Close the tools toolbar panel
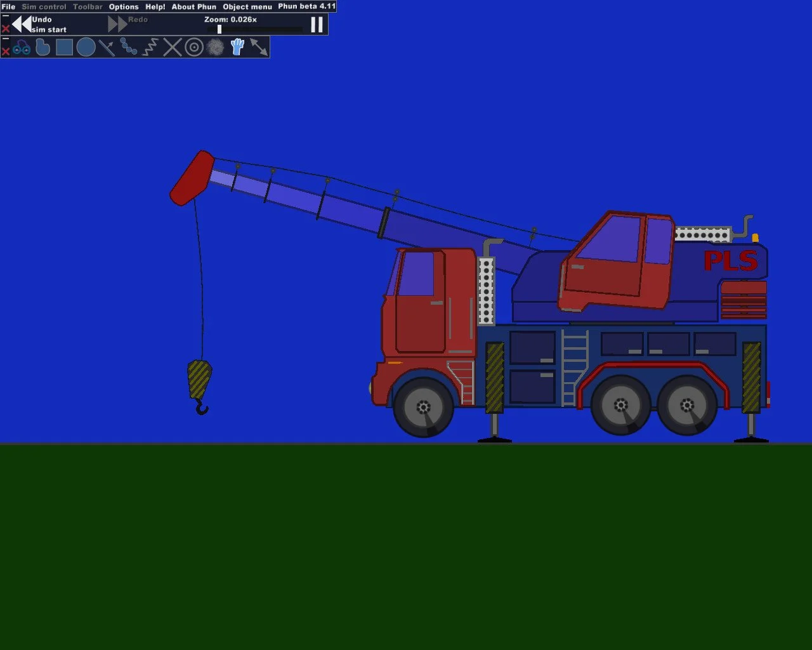The height and width of the screenshot is (650, 812). click(6, 52)
